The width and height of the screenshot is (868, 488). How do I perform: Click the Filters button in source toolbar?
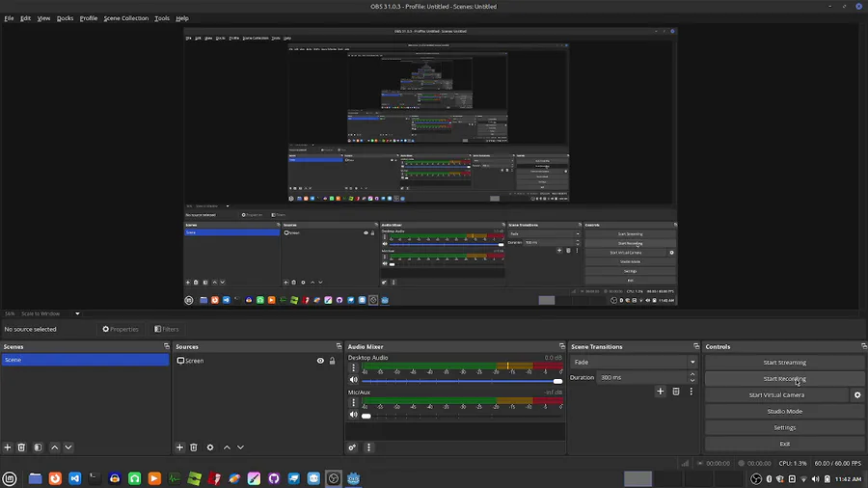[x=167, y=329]
